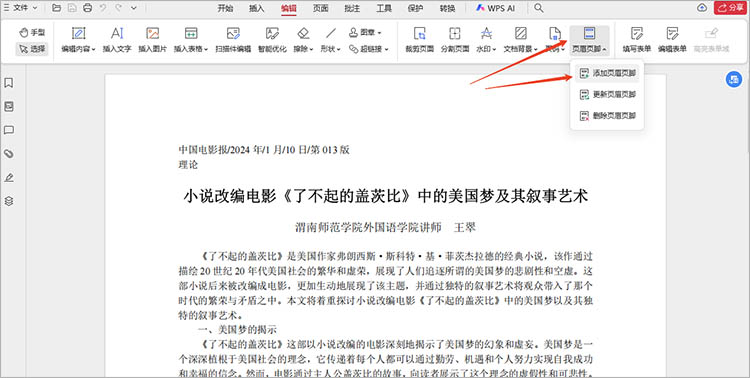Click the author line 渭南师范学院外国语学院讲师 王翠
750x378 pixels.
386,227
